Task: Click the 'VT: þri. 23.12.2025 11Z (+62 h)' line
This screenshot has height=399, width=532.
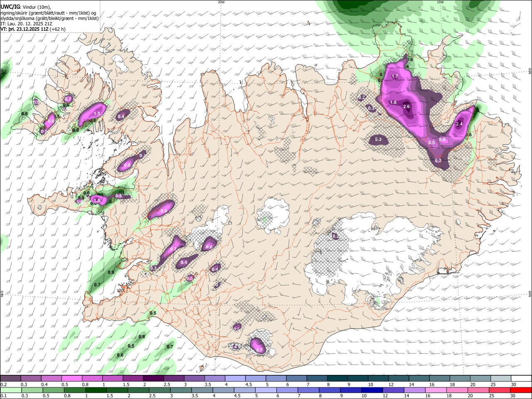Action: tap(32, 29)
